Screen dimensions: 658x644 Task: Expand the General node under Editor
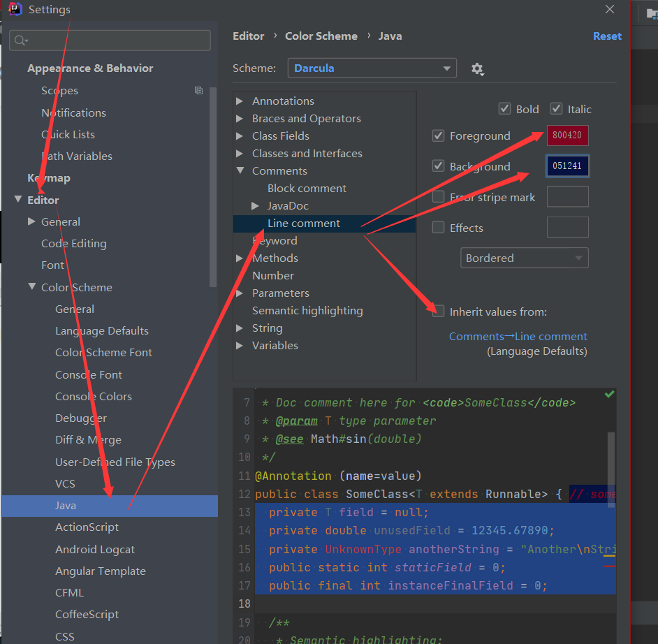[31, 221]
